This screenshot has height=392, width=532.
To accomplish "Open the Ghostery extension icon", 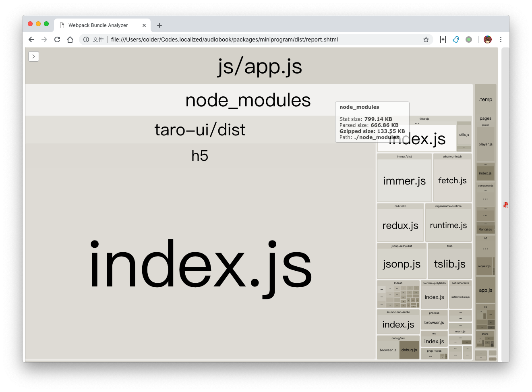I will coord(455,39).
